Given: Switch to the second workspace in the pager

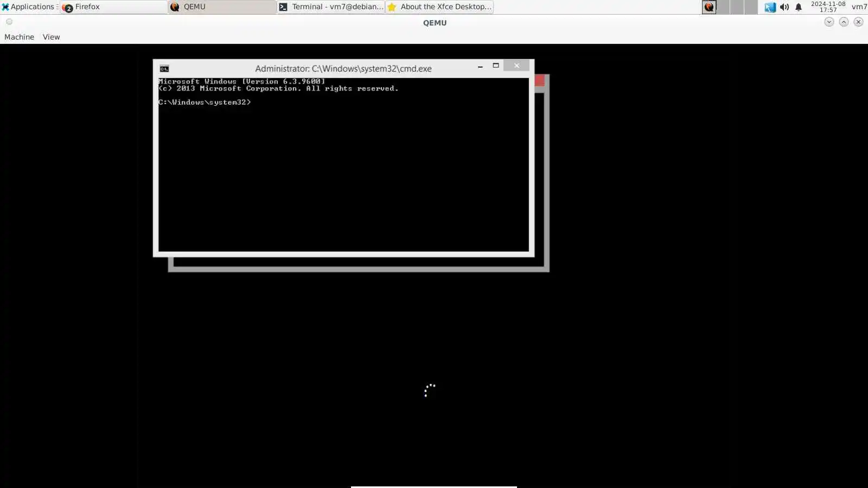Looking at the screenshot, I should pos(723,7).
